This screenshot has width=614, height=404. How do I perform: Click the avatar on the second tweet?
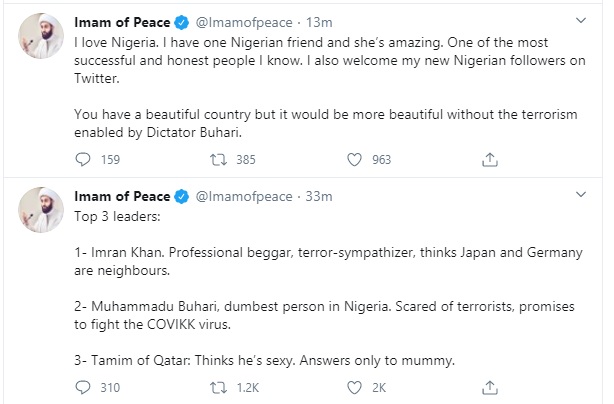pyautogui.click(x=41, y=213)
